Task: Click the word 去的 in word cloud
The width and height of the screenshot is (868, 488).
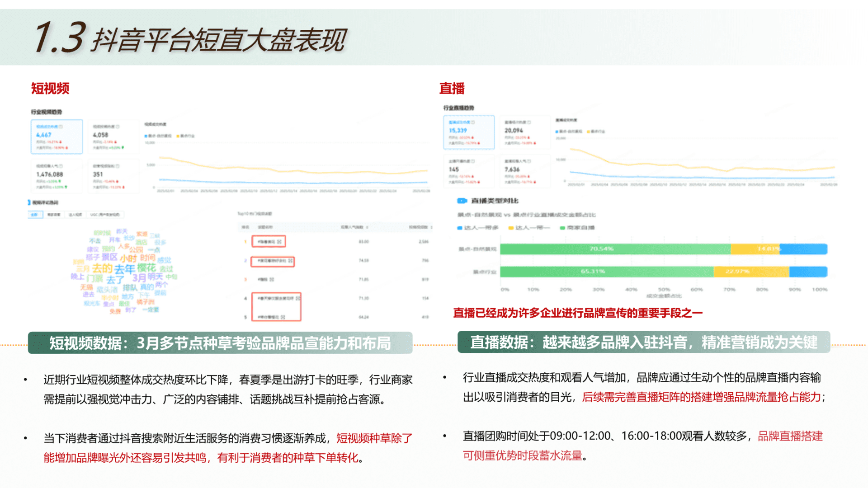Action: pos(102,268)
